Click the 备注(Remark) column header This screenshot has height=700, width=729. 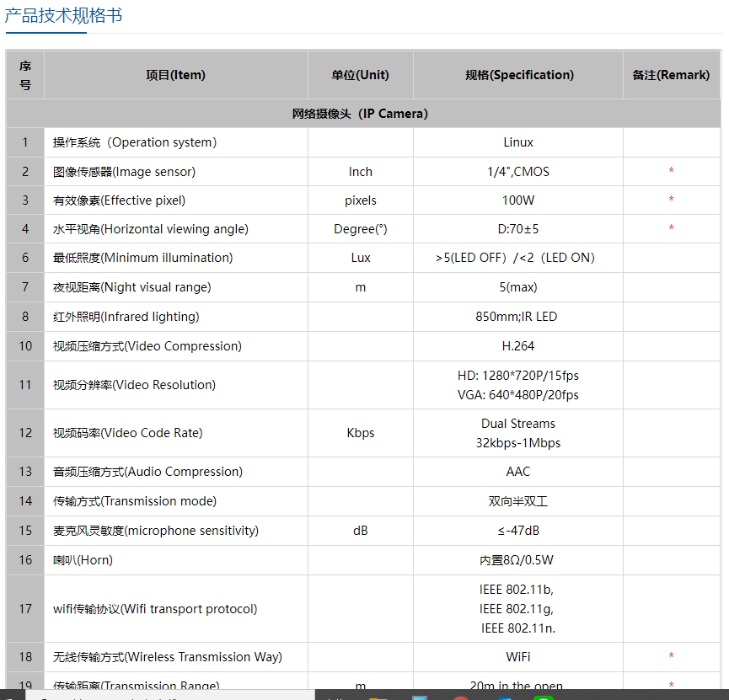pos(671,75)
